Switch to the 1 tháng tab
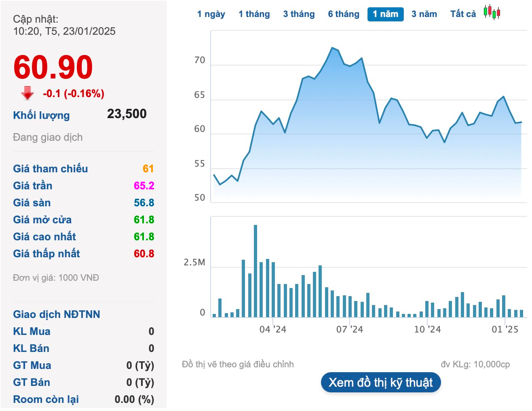The height and width of the screenshot is (411, 532). tap(254, 14)
